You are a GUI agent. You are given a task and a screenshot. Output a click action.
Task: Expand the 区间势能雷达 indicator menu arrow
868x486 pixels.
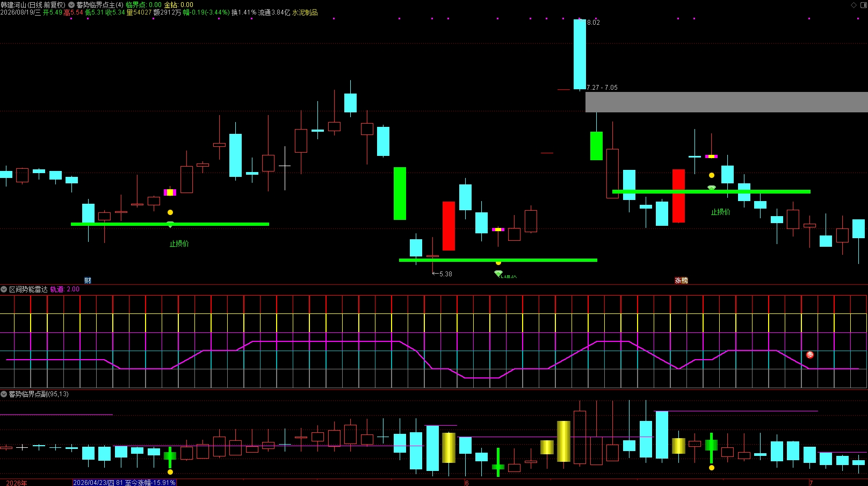point(4,289)
